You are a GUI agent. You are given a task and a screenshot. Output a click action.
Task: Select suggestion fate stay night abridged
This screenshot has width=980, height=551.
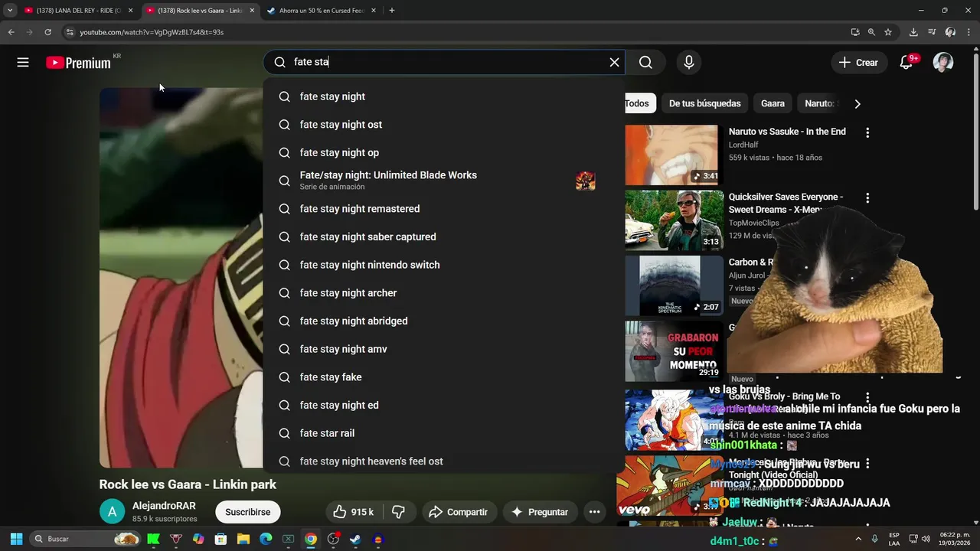click(444, 321)
